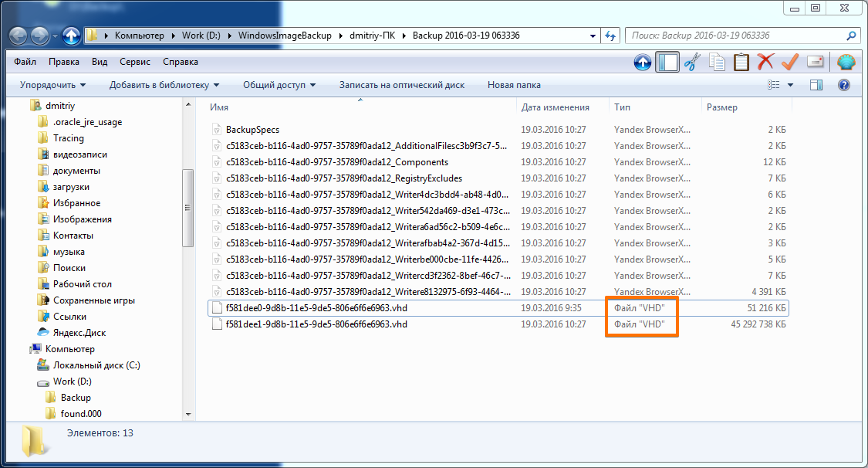Open Help with the blue question mark
The height and width of the screenshot is (468, 868).
843,85
